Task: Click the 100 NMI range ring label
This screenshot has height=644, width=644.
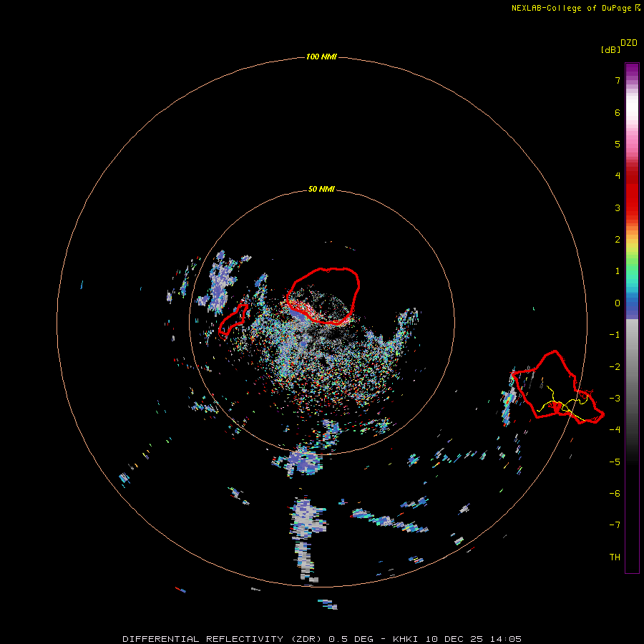Action: coord(321,57)
